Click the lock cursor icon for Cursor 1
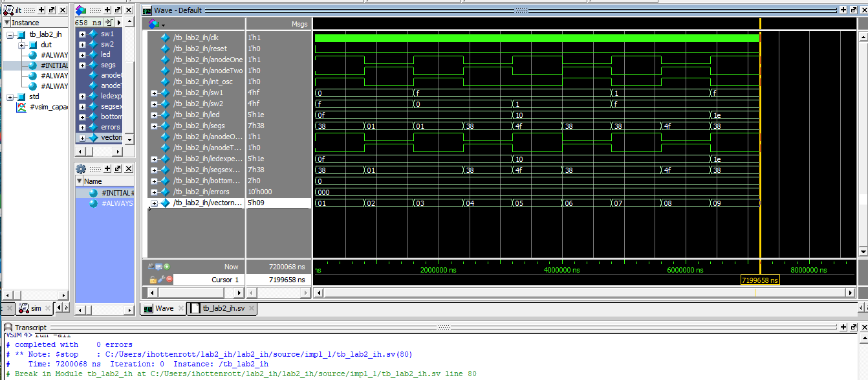This screenshot has height=380, width=868. click(x=153, y=280)
